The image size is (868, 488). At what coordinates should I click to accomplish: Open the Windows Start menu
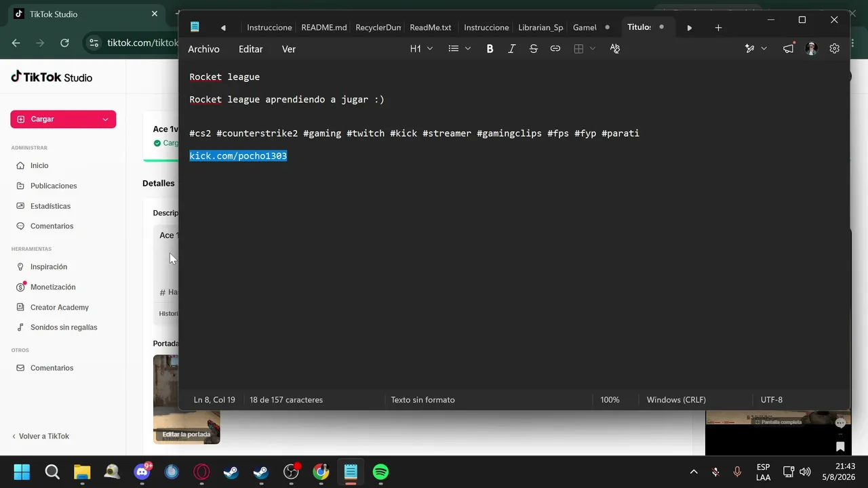pyautogui.click(x=22, y=472)
